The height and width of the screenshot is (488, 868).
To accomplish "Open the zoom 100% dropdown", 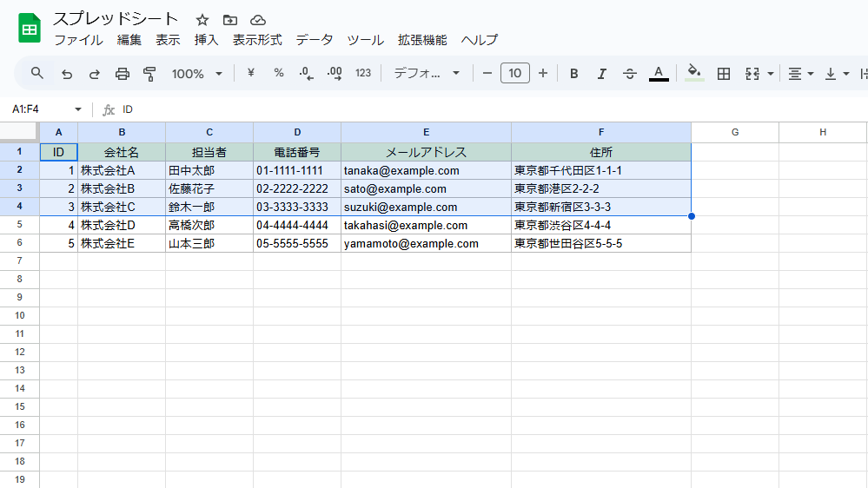I will (196, 74).
